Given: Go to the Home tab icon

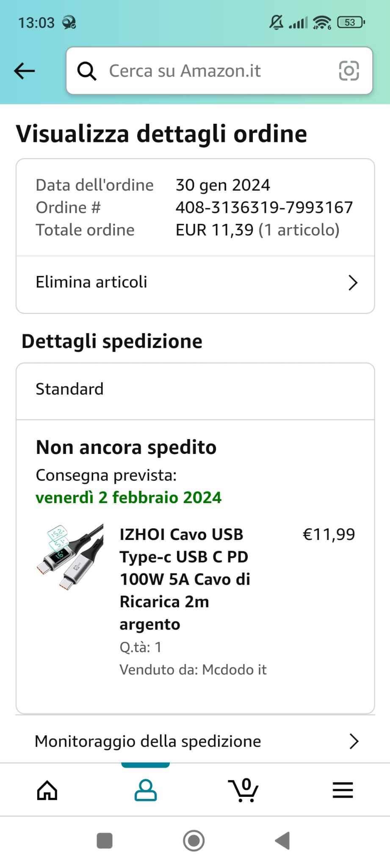Looking at the screenshot, I should click(47, 790).
